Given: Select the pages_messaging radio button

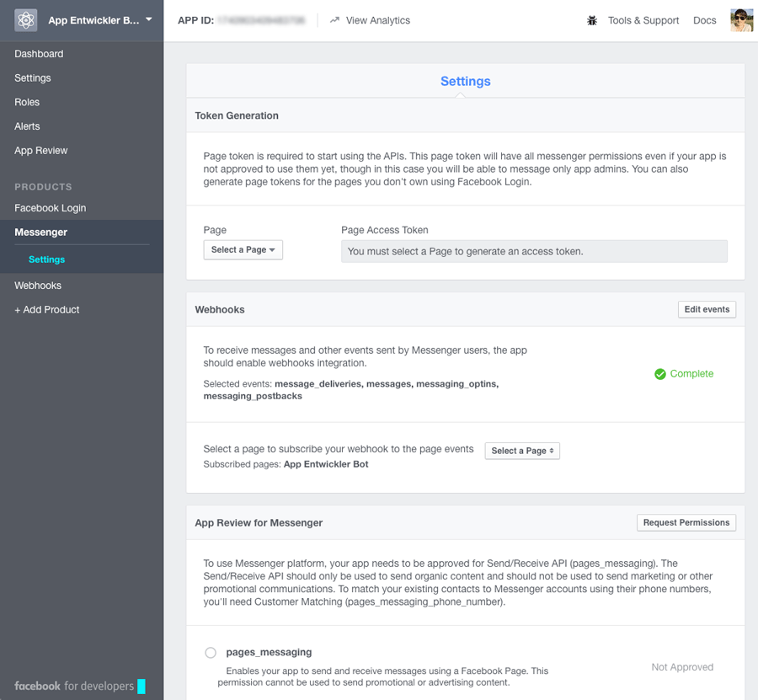Looking at the screenshot, I should point(211,653).
